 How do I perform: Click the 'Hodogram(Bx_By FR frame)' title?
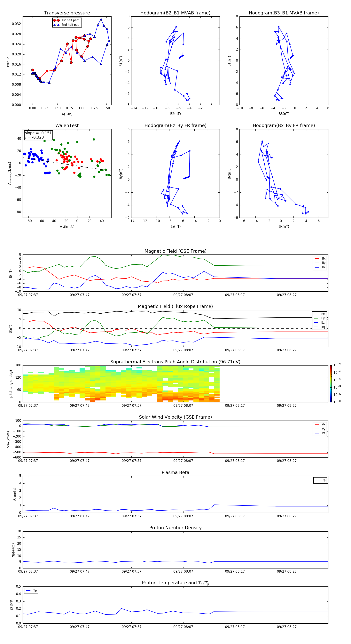[x=284, y=125]
